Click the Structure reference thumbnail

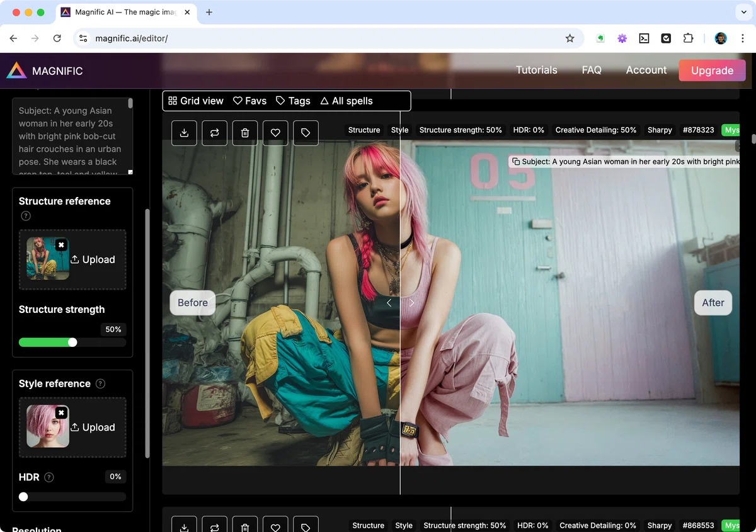[x=48, y=259]
